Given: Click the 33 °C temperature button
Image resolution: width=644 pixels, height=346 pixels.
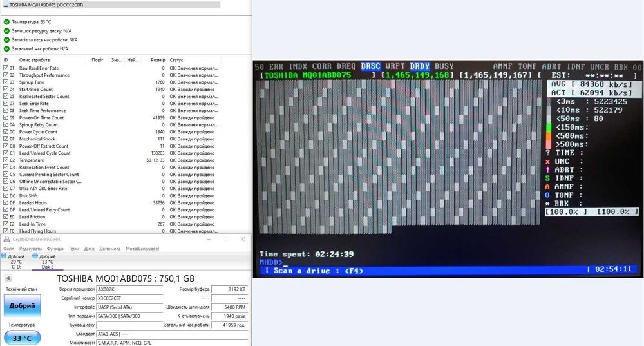Looking at the screenshot, I should (22, 338).
